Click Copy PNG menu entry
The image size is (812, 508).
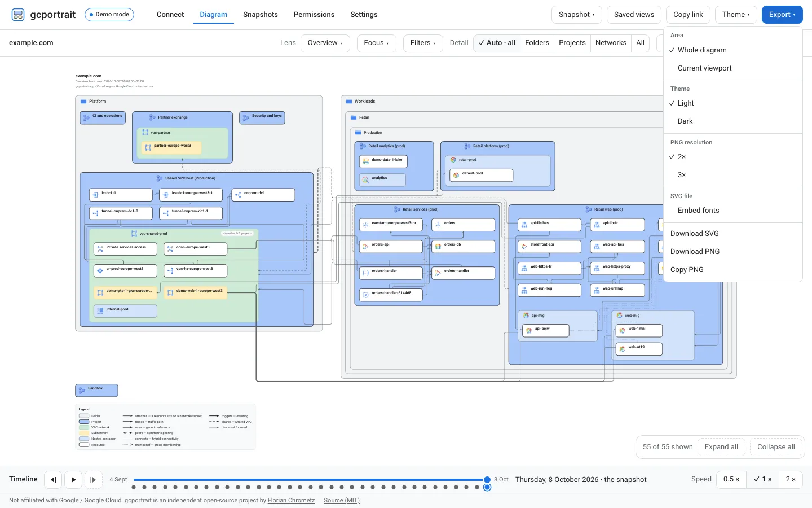click(733, 270)
